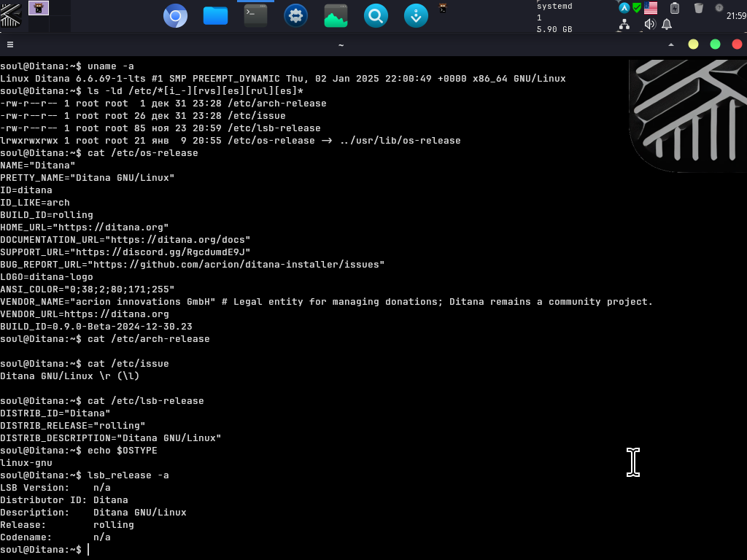Click the "linux-gnu" output line
This screenshot has width=747, height=560.
tap(26, 462)
